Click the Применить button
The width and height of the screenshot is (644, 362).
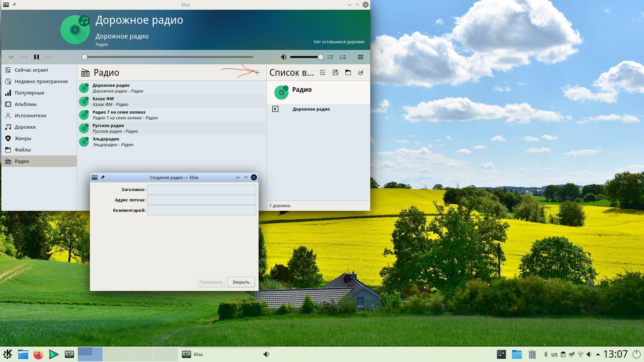[x=211, y=282]
